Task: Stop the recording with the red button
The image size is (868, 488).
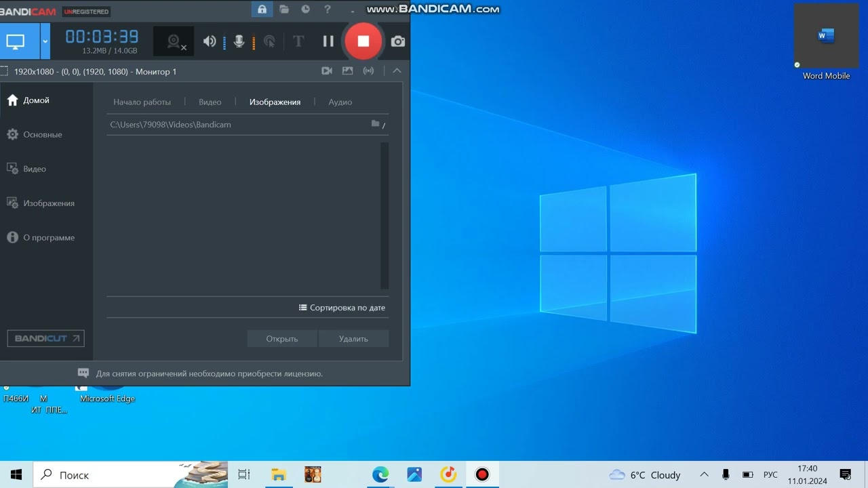Action: (x=363, y=41)
